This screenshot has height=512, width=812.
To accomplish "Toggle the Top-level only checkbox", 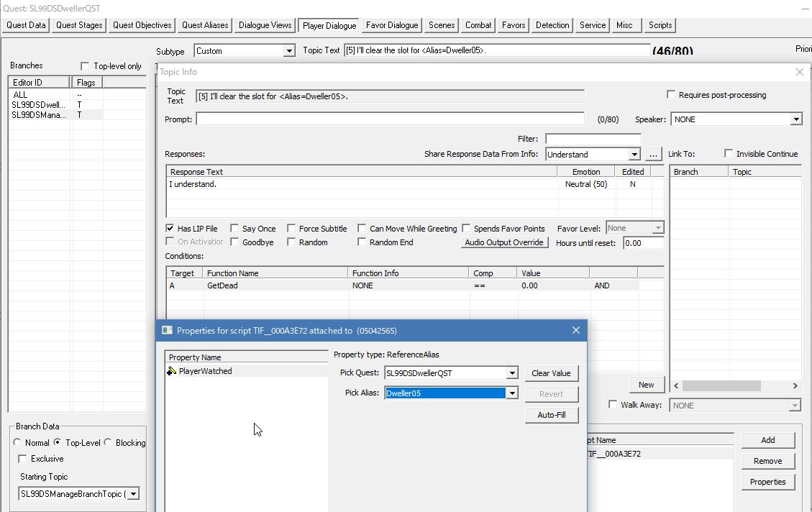I will 85,65.
